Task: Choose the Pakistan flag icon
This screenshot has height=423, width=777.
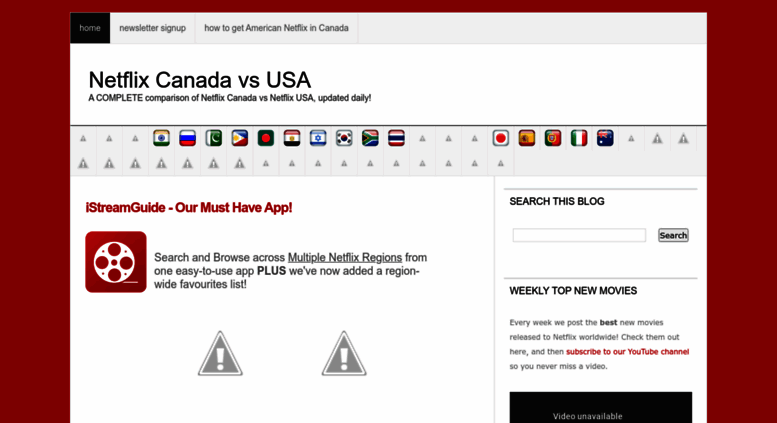Action: pyautogui.click(x=213, y=139)
